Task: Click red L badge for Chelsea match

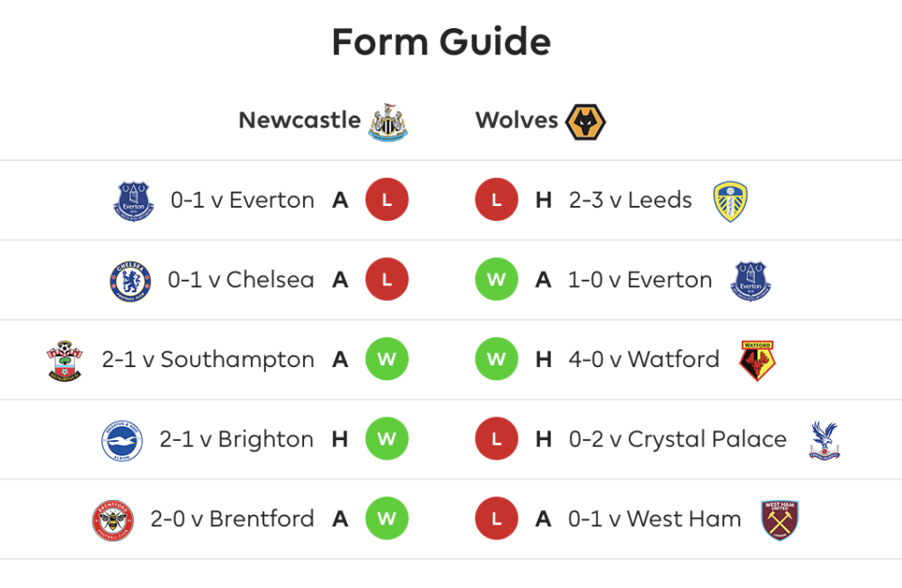Action: point(388,279)
